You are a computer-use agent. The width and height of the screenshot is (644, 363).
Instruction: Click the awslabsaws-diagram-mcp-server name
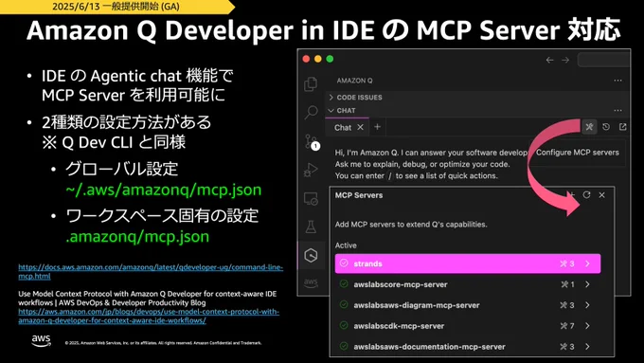click(x=417, y=305)
